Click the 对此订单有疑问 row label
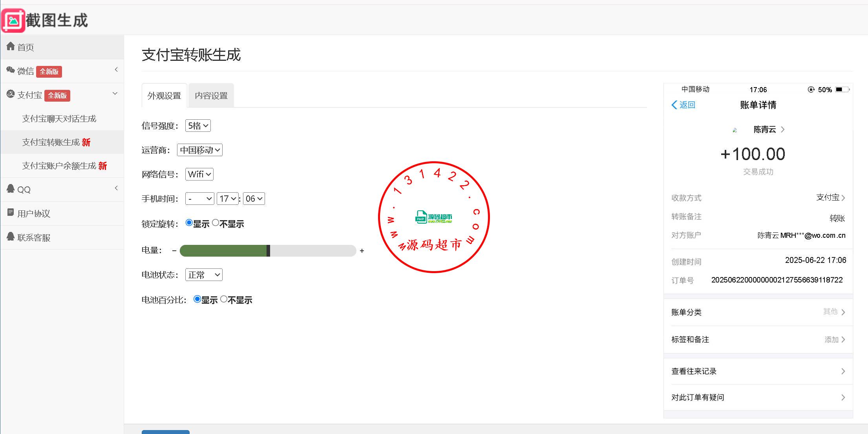 (x=698, y=398)
